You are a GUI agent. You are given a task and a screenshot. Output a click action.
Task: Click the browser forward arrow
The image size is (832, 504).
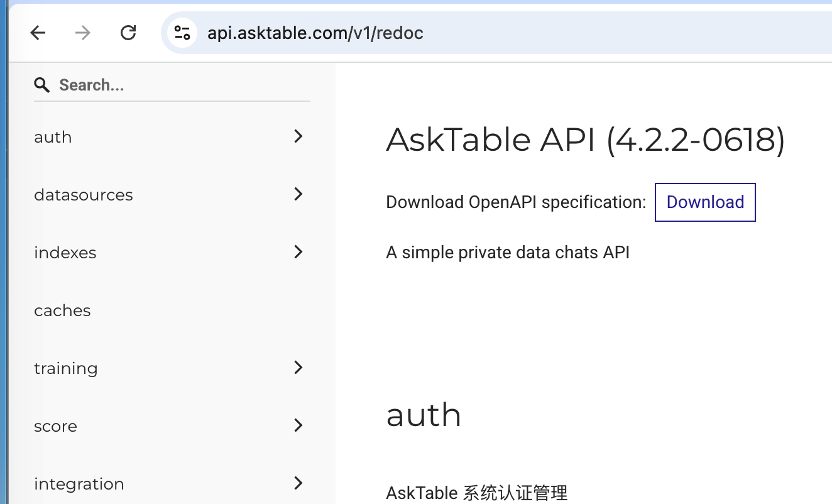pos(82,33)
